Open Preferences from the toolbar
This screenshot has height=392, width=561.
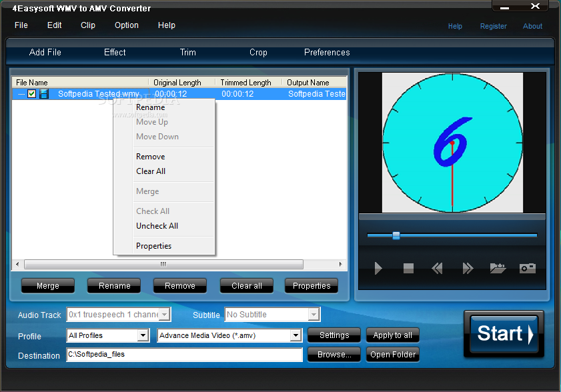coord(327,53)
